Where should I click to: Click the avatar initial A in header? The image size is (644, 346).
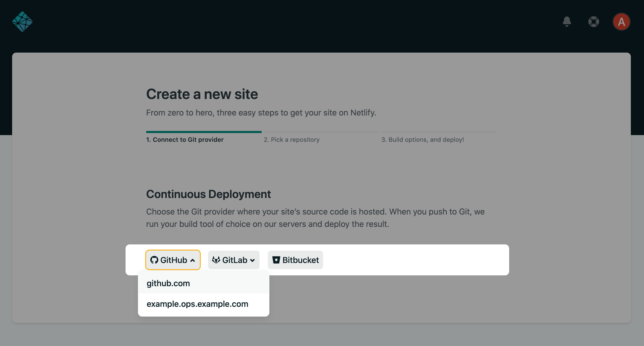tap(622, 22)
